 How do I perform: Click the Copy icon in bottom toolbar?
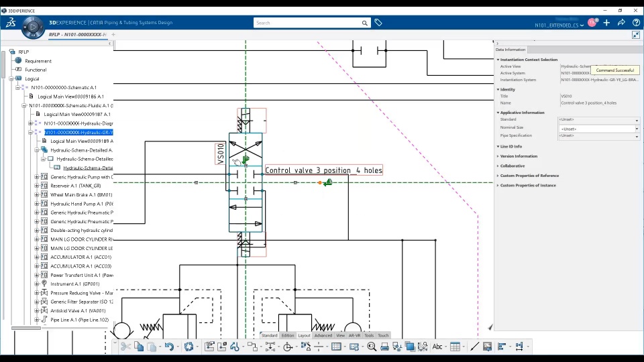point(139,347)
